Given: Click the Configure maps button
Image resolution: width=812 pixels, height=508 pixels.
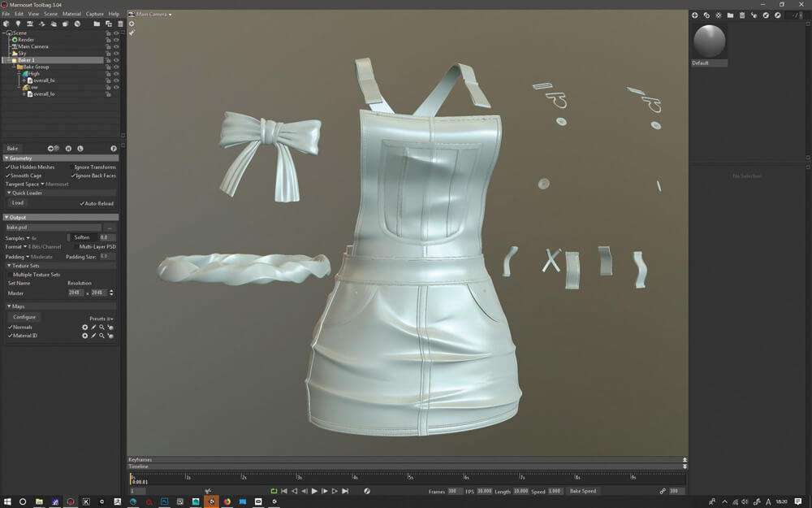Looking at the screenshot, I should coord(24,317).
